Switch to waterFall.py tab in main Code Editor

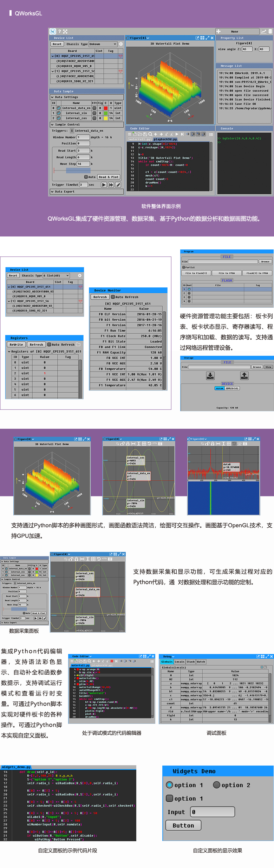point(139,139)
